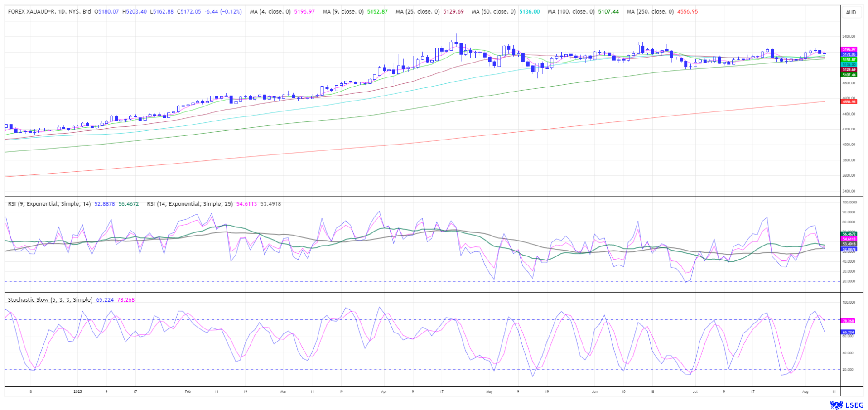
Task: Click the Bid price type label
Action: [x=87, y=12]
